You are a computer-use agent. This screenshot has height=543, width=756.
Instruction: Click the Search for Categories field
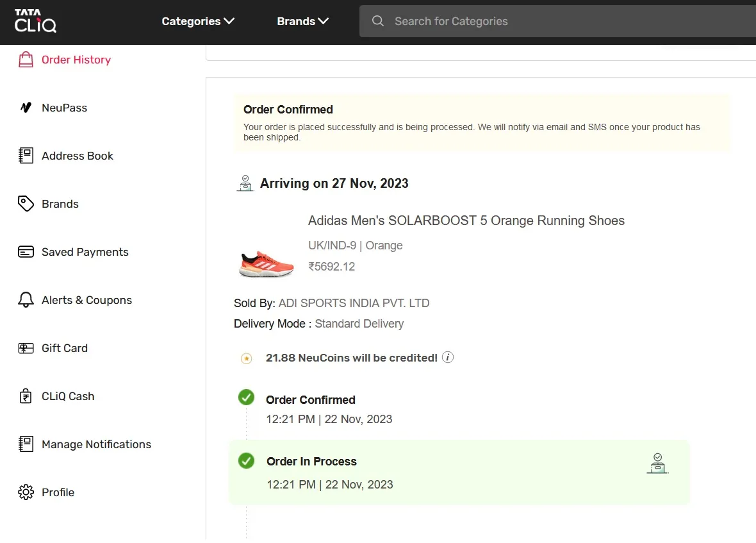click(557, 21)
